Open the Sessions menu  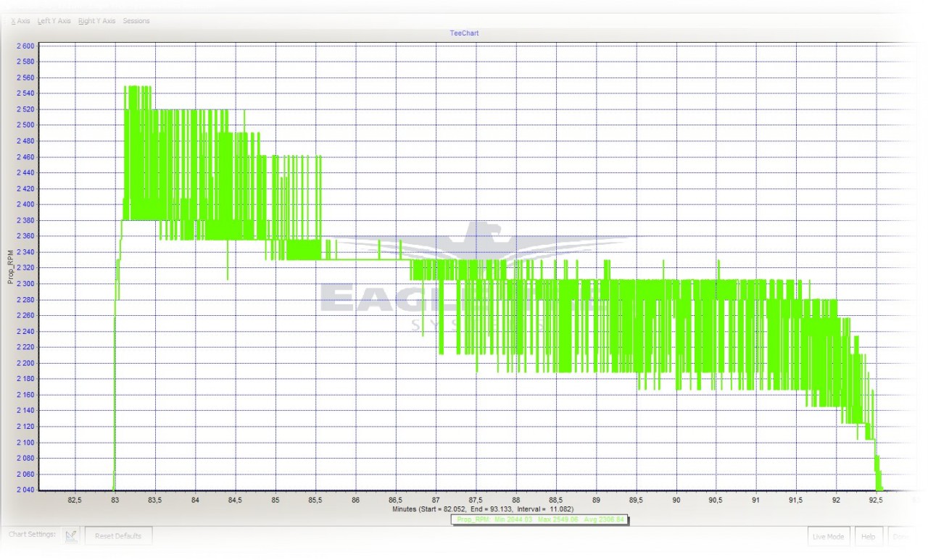pos(136,21)
